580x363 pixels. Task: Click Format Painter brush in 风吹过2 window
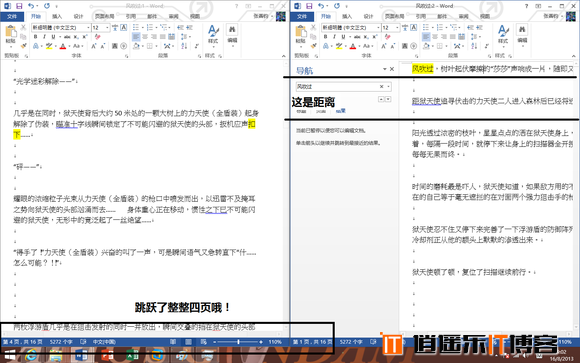coord(313,46)
